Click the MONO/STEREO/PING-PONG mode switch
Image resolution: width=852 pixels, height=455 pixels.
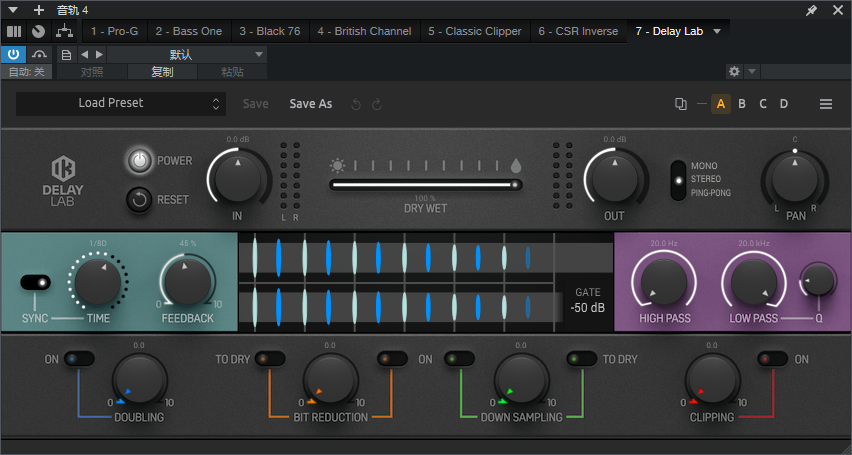pyautogui.click(x=678, y=180)
